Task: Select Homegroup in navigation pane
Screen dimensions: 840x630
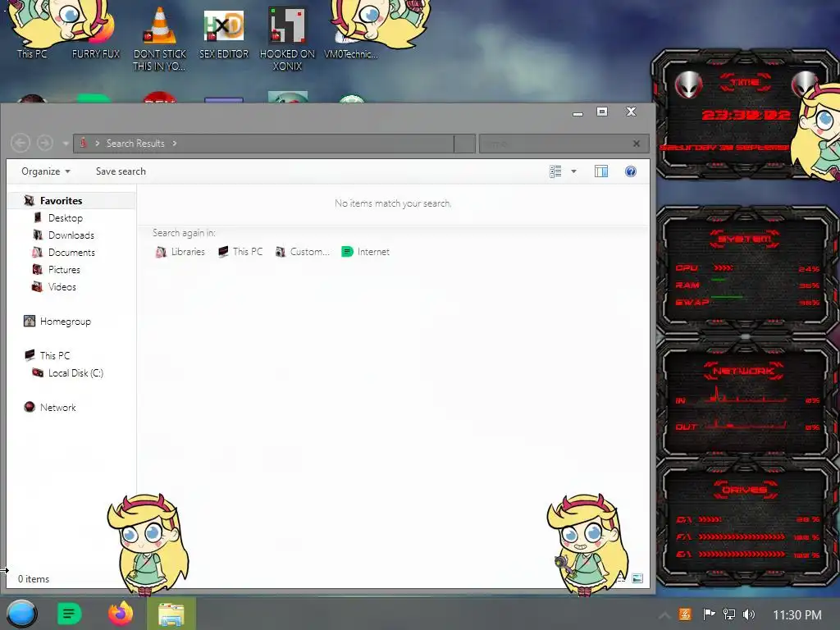Action: 65,322
